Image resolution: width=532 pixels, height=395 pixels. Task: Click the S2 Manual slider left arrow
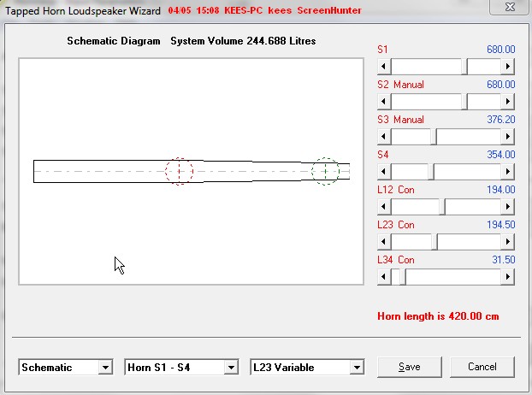point(384,101)
